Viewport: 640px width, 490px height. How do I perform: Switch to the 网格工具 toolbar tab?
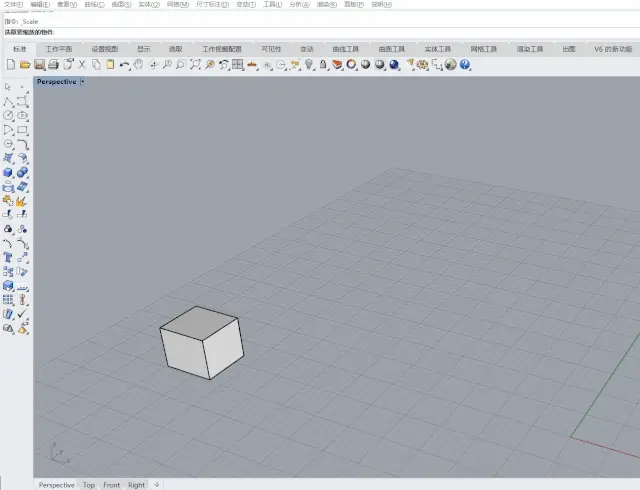click(484, 49)
